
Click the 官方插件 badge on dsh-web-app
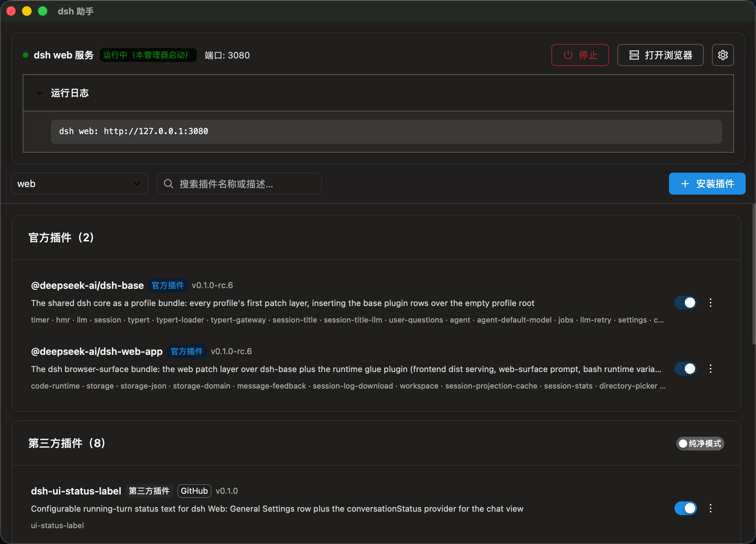point(187,351)
